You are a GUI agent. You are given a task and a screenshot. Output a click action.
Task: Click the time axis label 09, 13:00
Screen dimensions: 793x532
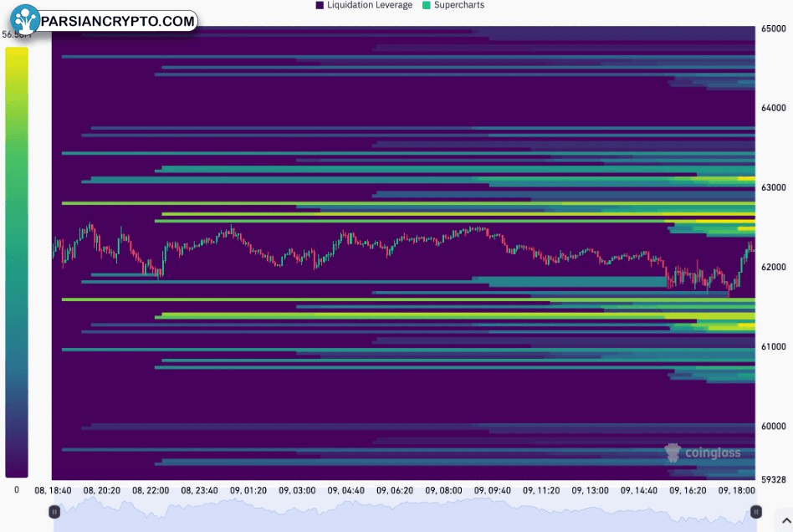[591, 490]
